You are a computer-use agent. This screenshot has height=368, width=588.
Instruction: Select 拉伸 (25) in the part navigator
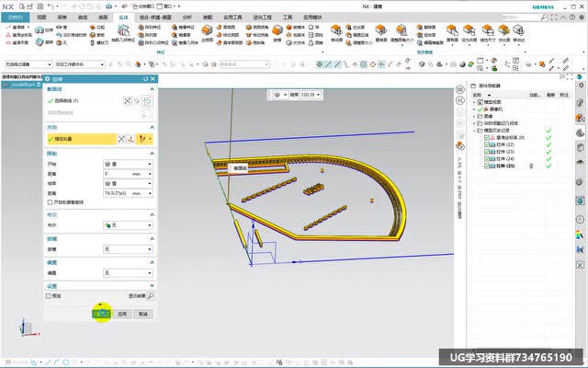point(503,167)
